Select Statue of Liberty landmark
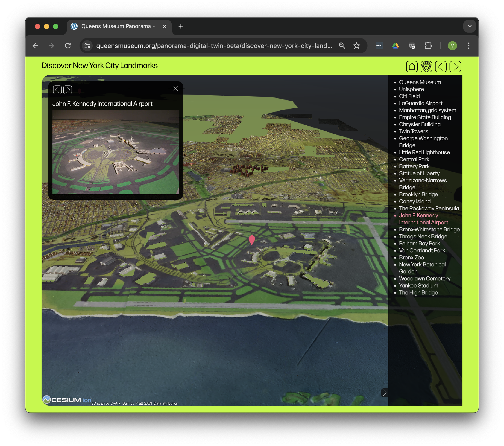The width and height of the screenshot is (504, 446). click(x=419, y=173)
